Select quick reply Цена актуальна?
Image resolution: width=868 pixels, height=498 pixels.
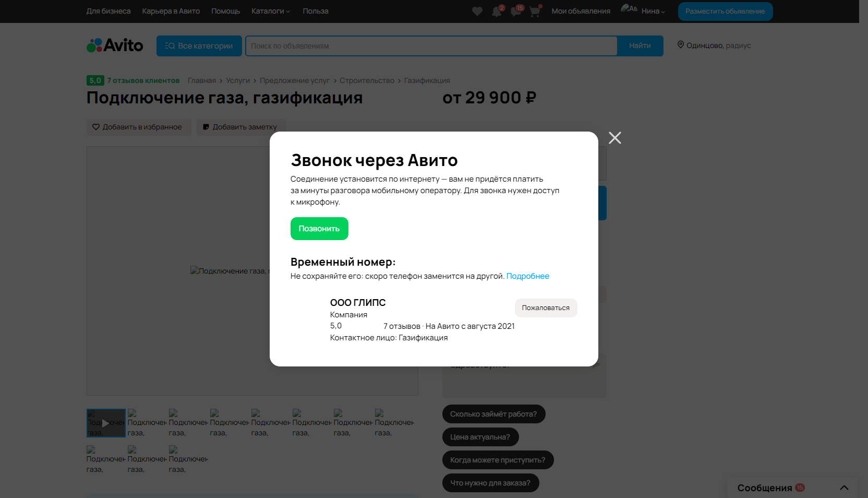click(480, 437)
